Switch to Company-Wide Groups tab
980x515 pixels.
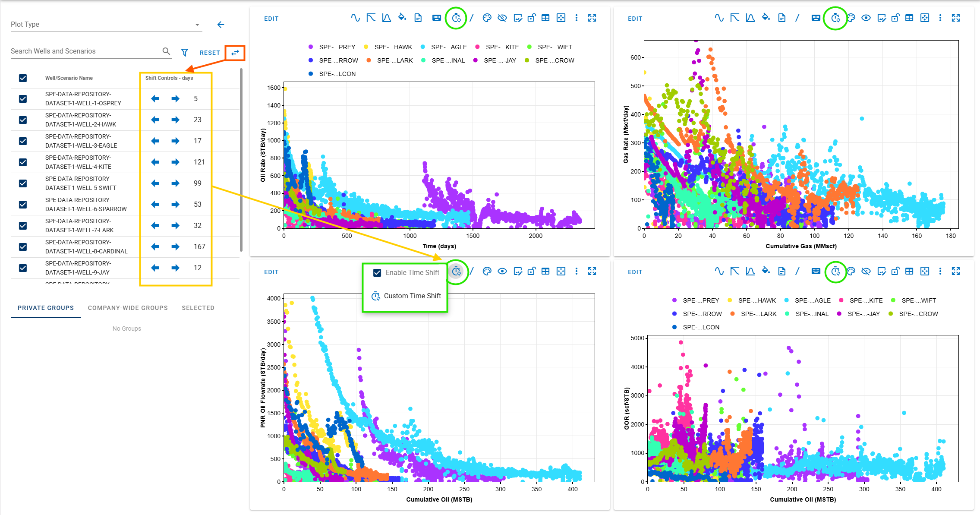click(128, 308)
